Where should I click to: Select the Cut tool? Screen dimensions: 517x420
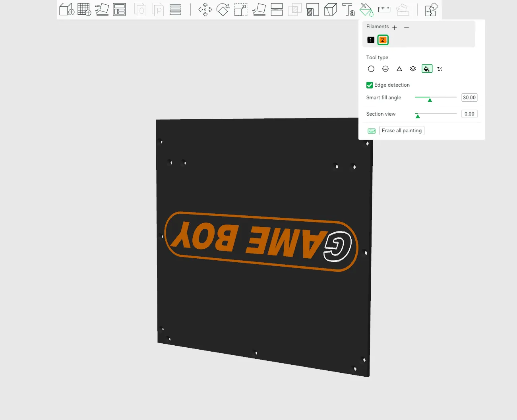pos(277,9)
